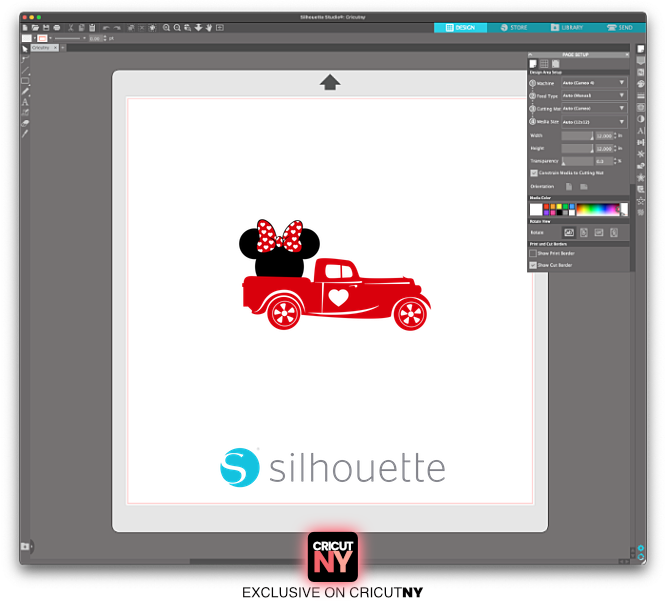The image size is (665, 604).
Task: Click the rainbow color spectrum picker
Action: click(598, 210)
